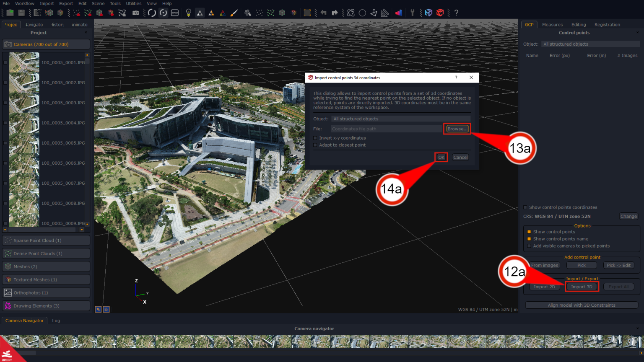644x362 pixels.
Task: Open help using the question mark icon
Action: pos(456,13)
